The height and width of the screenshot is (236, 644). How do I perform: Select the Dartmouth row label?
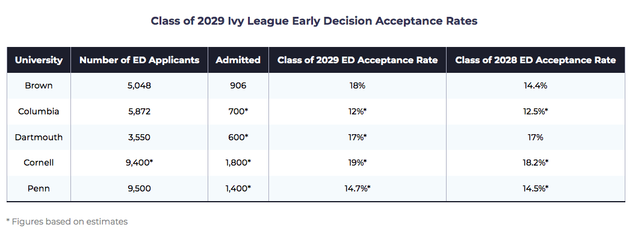pos(39,137)
